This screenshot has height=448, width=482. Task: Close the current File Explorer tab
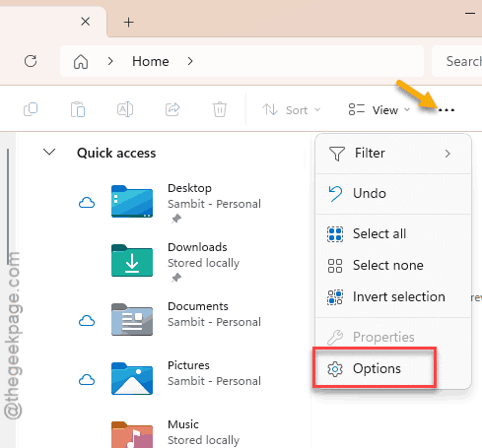(x=86, y=22)
